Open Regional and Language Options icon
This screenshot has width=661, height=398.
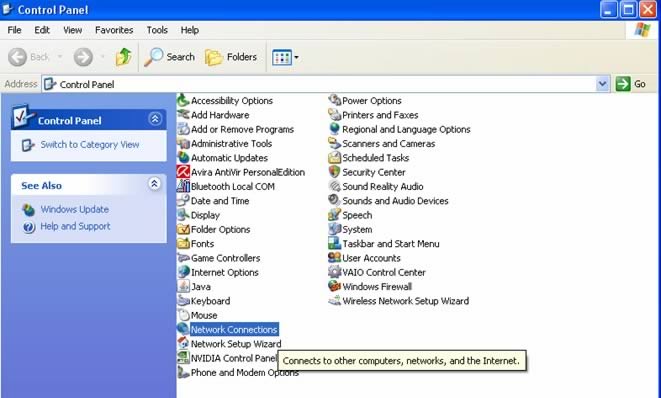click(334, 129)
